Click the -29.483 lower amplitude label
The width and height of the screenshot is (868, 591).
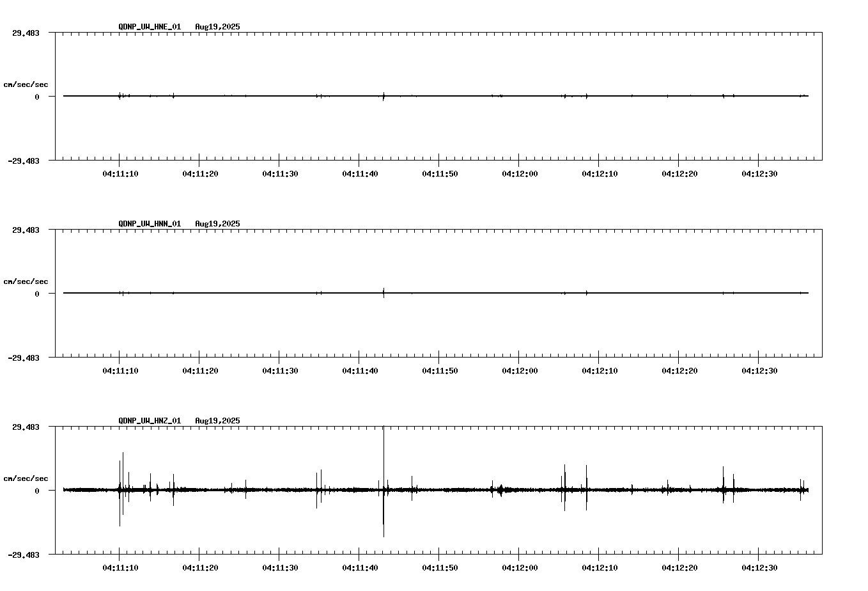pos(22,161)
